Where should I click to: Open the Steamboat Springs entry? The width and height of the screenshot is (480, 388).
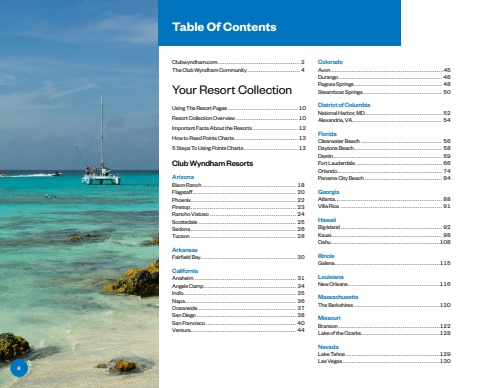384,92
